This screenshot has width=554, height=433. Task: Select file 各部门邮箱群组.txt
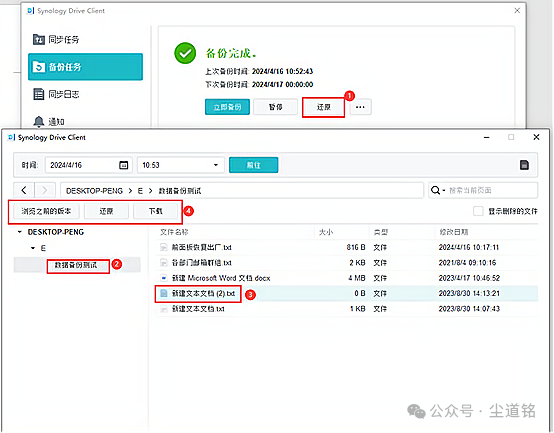tap(201, 263)
